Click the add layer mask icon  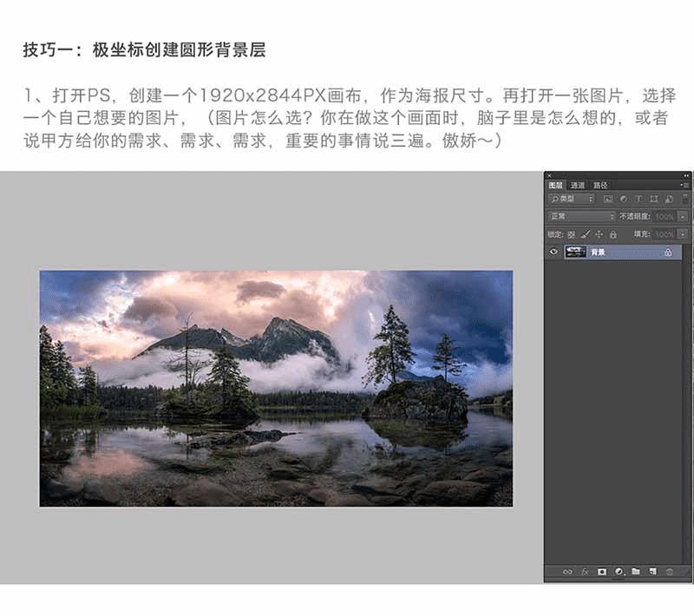pyautogui.click(x=601, y=572)
